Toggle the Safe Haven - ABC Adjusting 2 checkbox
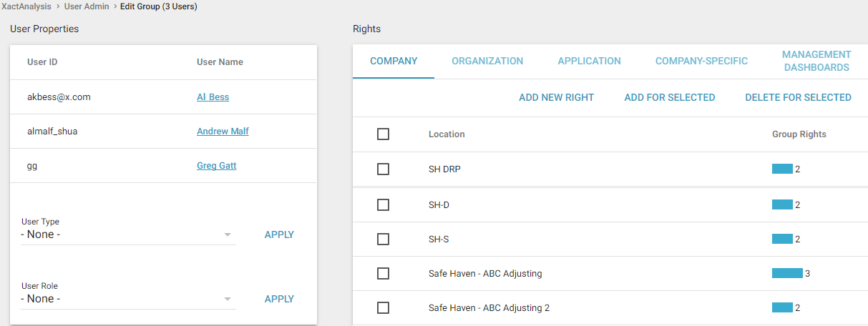Screen dimensions: 868x326 [383, 308]
